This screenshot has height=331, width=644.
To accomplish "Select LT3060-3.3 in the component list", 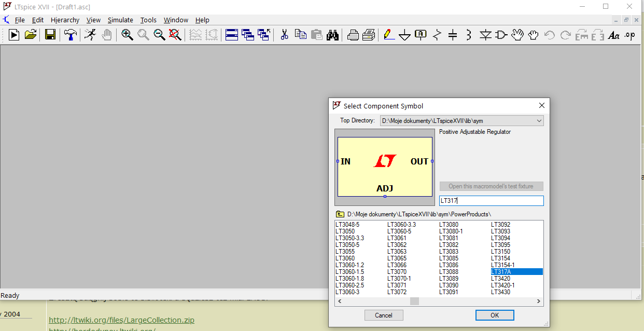I will [402, 225].
